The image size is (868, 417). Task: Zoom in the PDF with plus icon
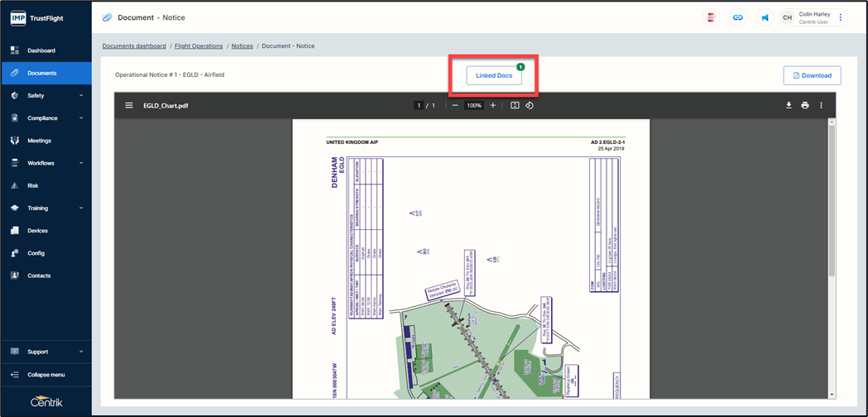pyautogui.click(x=493, y=106)
